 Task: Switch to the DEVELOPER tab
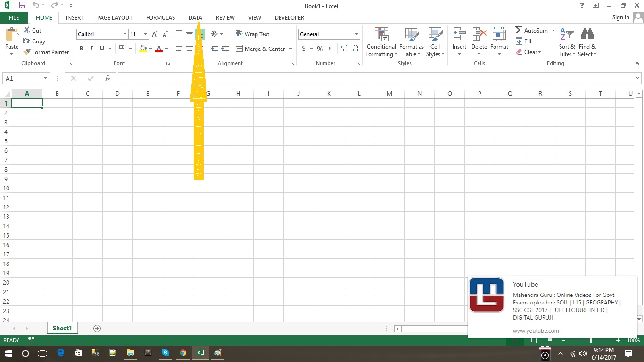[289, 18]
